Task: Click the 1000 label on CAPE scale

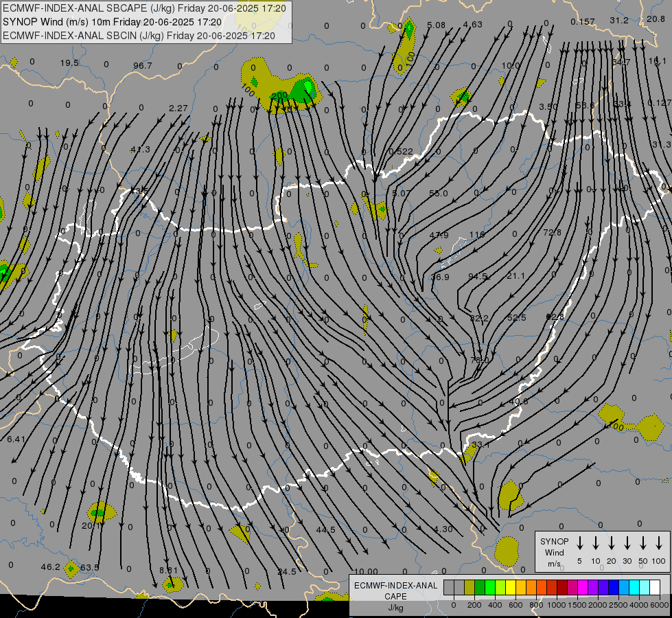Action: [x=556, y=605]
